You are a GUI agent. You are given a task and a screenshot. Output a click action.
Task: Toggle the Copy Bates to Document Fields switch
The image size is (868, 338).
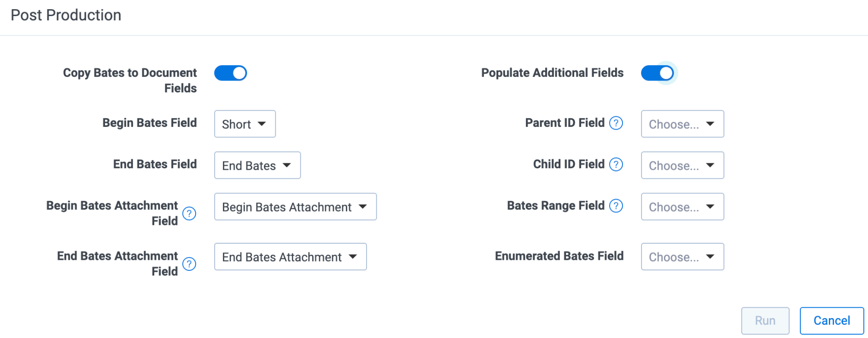click(x=230, y=73)
